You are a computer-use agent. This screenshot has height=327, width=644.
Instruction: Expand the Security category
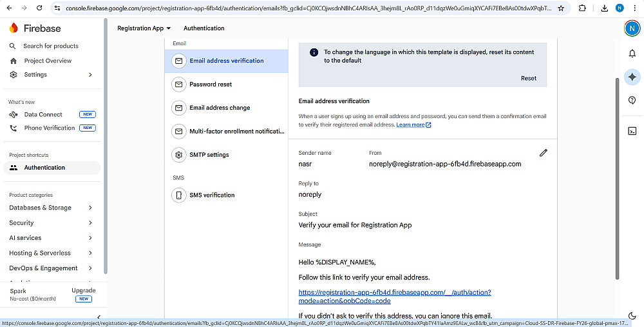90,223
